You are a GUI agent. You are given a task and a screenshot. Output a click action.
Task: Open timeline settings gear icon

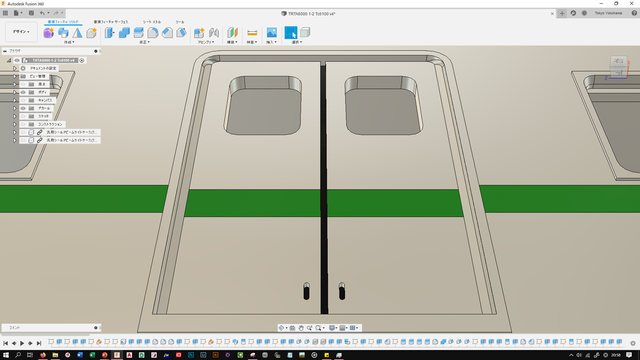pos(633,343)
